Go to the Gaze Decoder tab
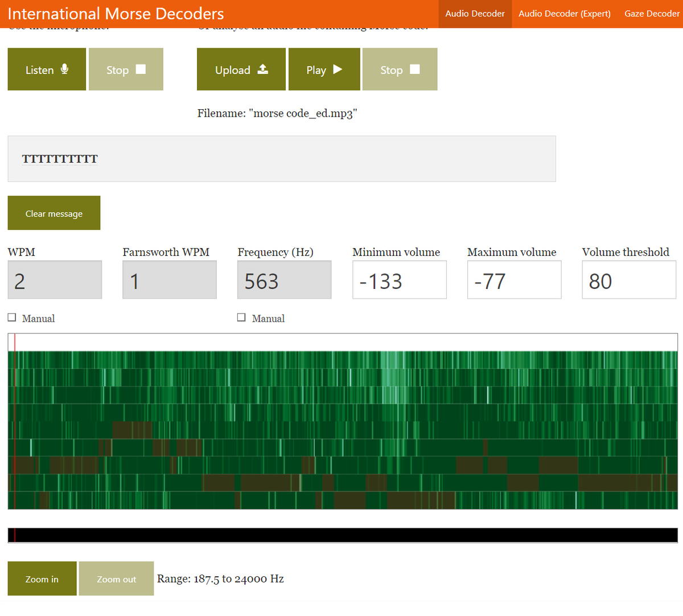The height and width of the screenshot is (616, 683). pyautogui.click(x=652, y=14)
